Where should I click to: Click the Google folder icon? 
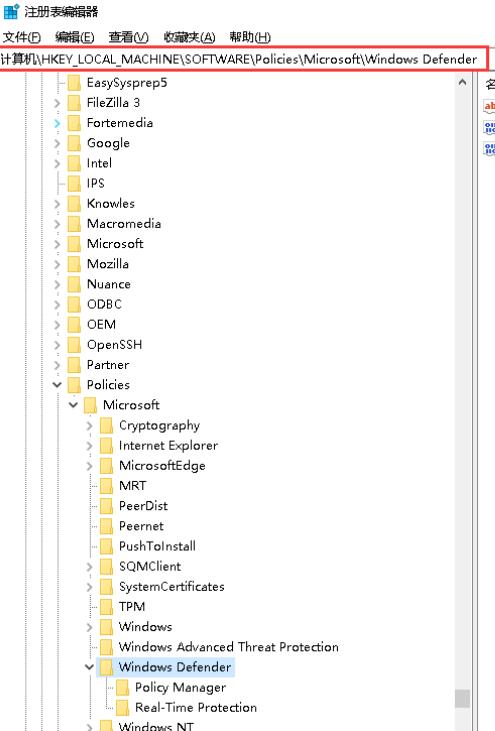(x=74, y=143)
